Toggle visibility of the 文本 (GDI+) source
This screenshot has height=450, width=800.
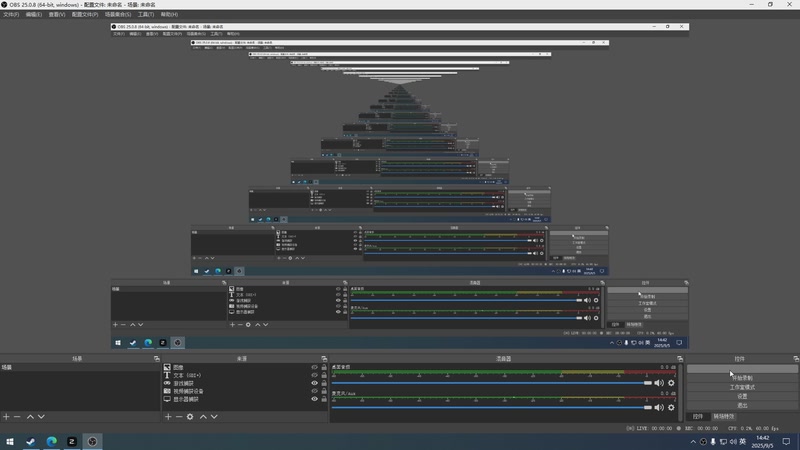point(314,375)
